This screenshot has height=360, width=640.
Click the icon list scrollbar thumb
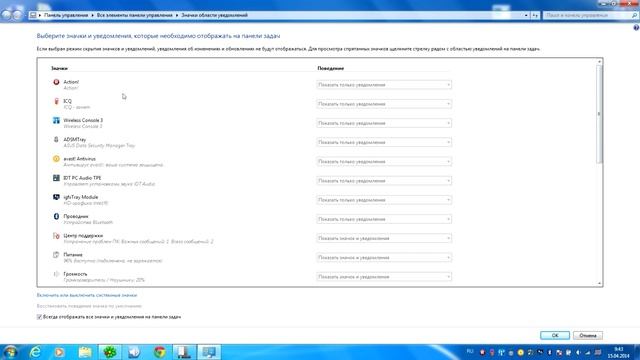[x=599, y=114]
